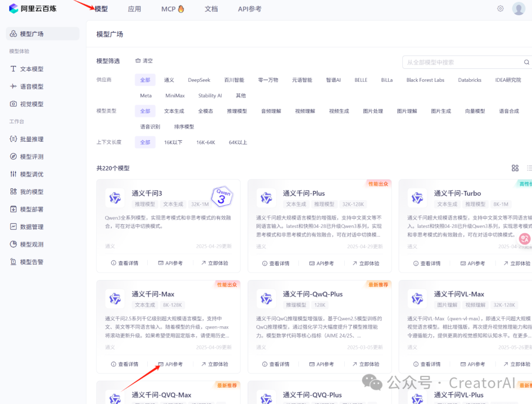Click 立即体验 on 通义千问-Max card
Viewport: 532px width, 404px height.
[214, 364]
